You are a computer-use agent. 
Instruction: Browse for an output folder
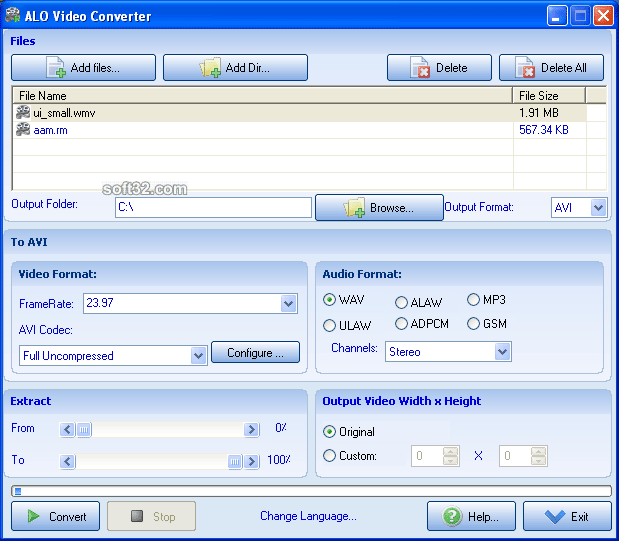379,207
